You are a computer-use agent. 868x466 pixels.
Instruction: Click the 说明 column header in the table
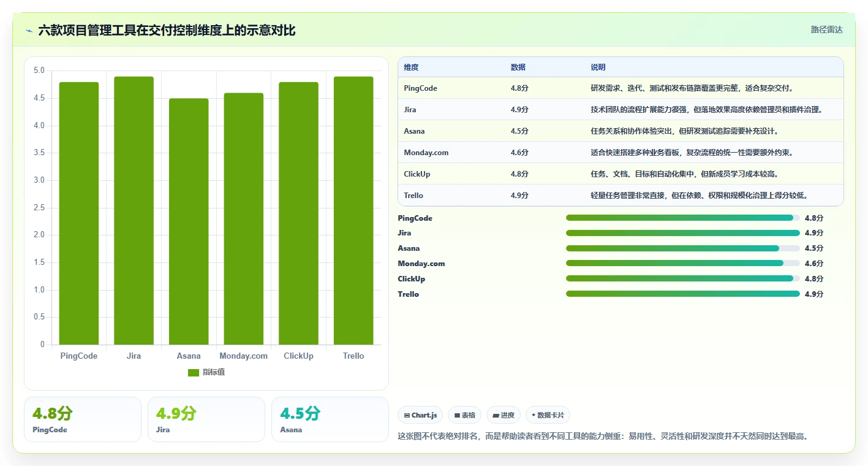598,67
